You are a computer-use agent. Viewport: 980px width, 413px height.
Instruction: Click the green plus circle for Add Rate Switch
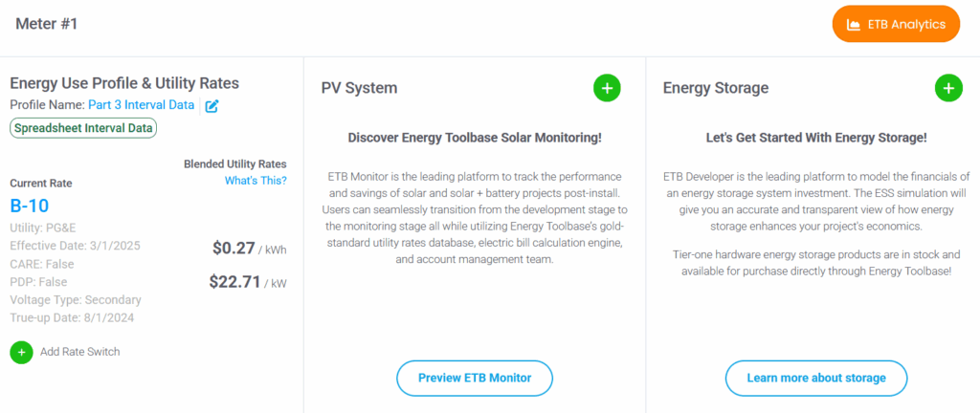tap(21, 353)
